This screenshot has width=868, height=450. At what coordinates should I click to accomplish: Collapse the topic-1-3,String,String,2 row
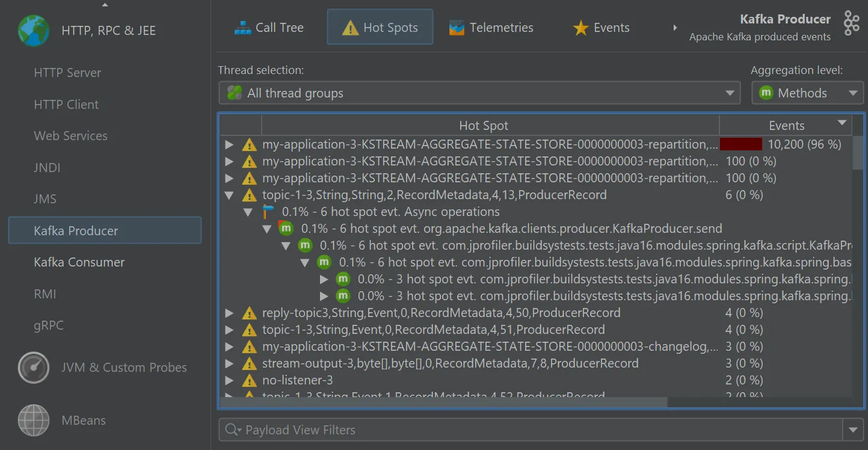[229, 195]
